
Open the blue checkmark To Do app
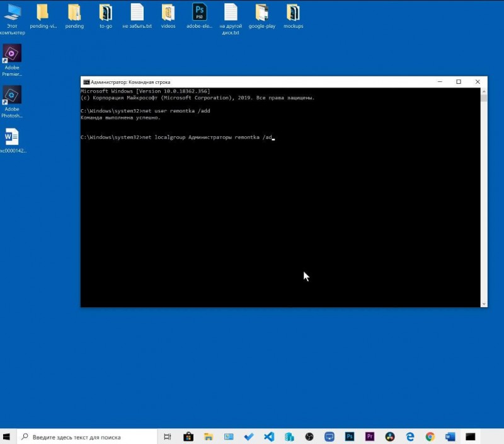click(249, 436)
